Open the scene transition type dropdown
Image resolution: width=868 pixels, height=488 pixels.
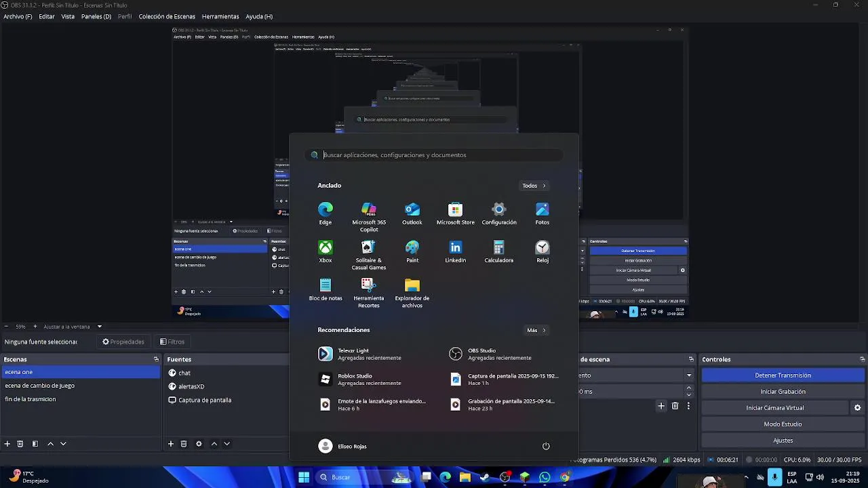tap(689, 375)
